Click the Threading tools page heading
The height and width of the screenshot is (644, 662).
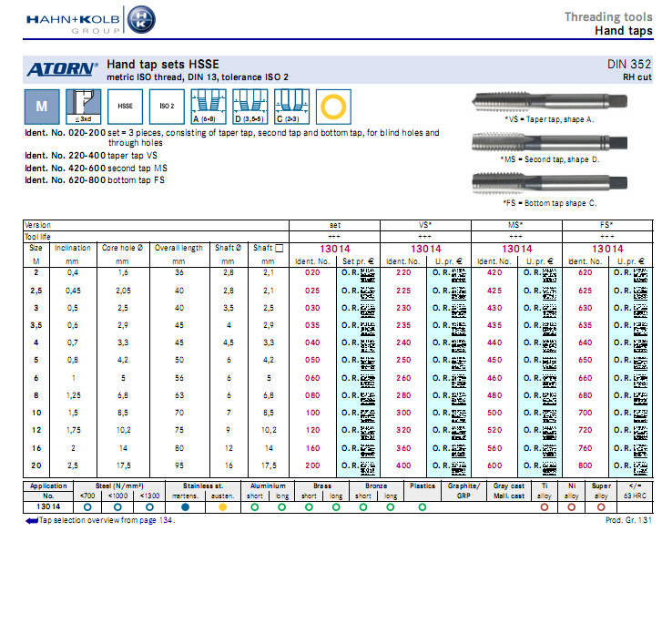[608, 17]
